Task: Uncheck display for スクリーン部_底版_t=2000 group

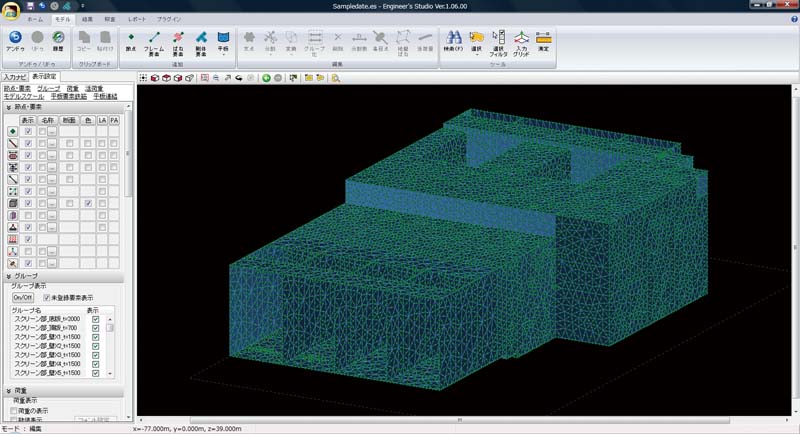Action: tap(96, 320)
